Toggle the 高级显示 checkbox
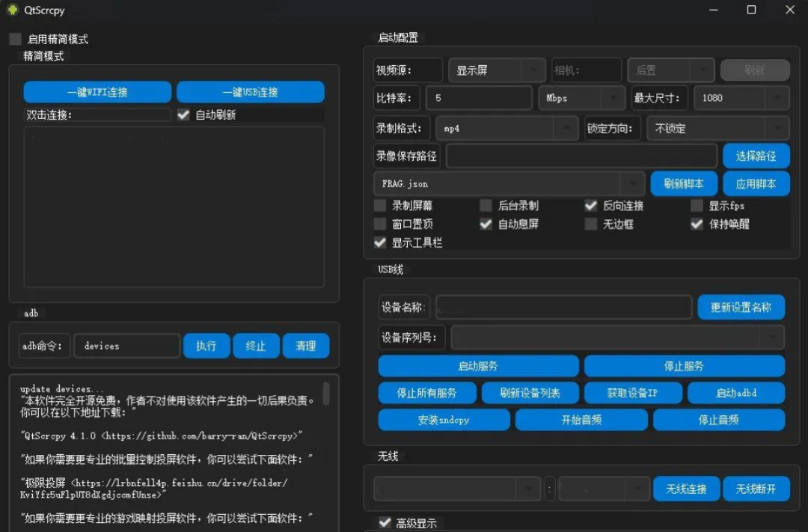Image resolution: width=808 pixels, height=532 pixels. pos(385,523)
